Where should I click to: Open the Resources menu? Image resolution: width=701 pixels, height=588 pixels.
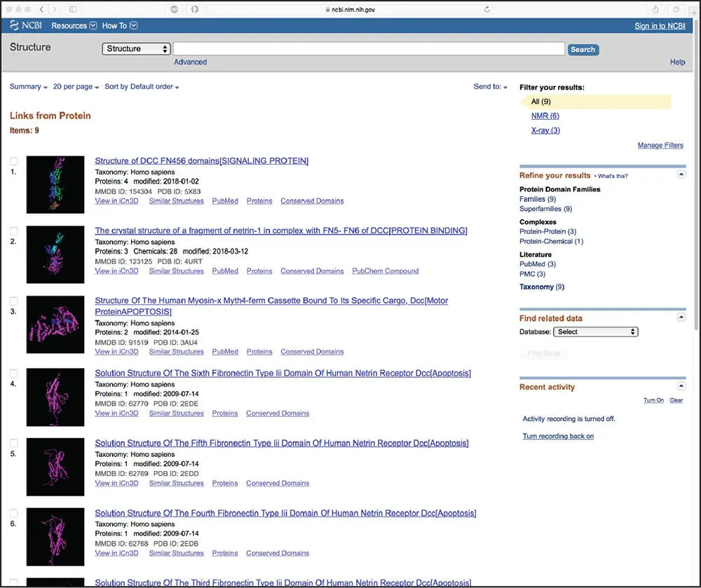click(74, 26)
